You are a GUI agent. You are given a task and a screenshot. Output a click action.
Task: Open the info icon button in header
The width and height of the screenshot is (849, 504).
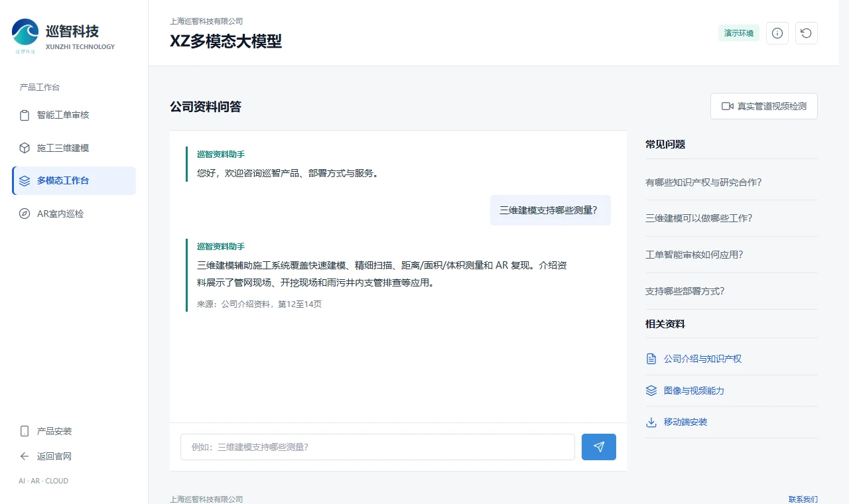click(x=777, y=33)
